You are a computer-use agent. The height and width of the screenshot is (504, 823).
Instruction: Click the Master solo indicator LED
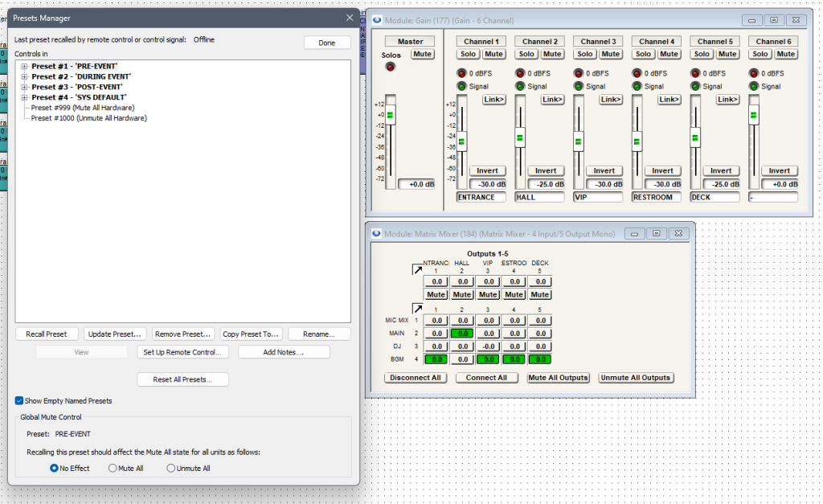(x=391, y=68)
